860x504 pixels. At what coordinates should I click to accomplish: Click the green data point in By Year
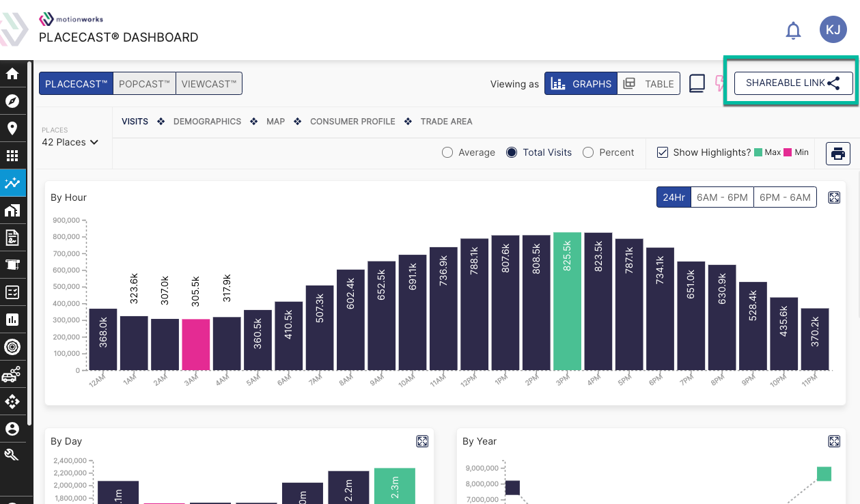[824, 474]
